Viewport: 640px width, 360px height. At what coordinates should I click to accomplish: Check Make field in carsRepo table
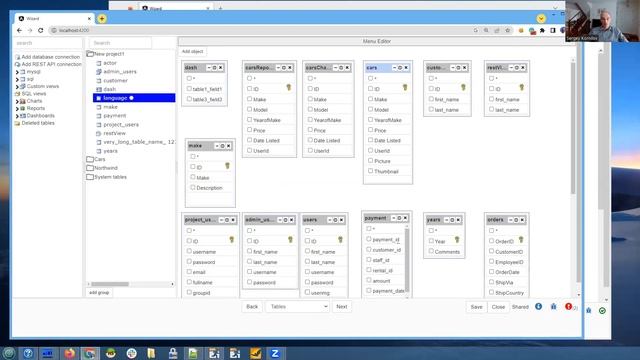click(249, 99)
